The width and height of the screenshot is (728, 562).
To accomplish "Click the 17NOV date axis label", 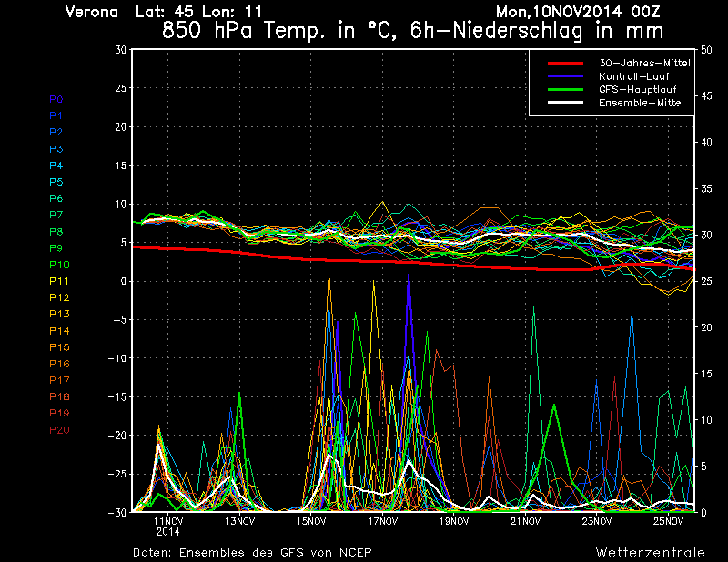I will pyautogui.click(x=382, y=521).
